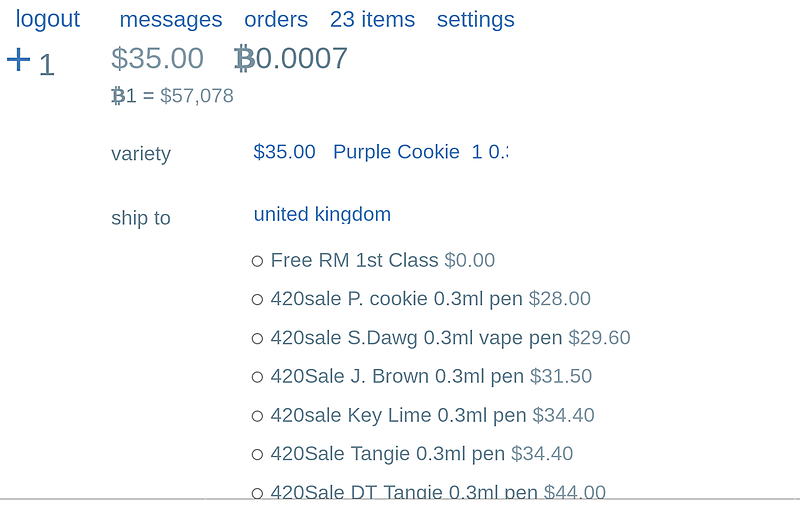The height and width of the screenshot is (516, 800).
Task: Go to the orders page
Action: click(276, 20)
